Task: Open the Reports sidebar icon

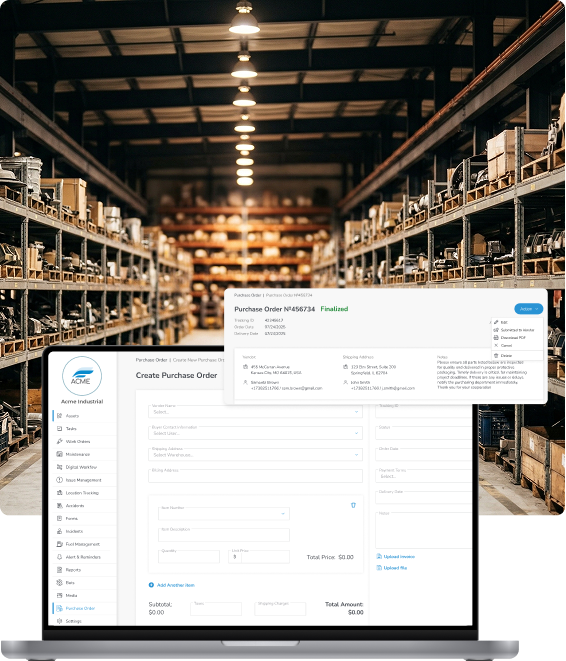Action: [59, 570]
